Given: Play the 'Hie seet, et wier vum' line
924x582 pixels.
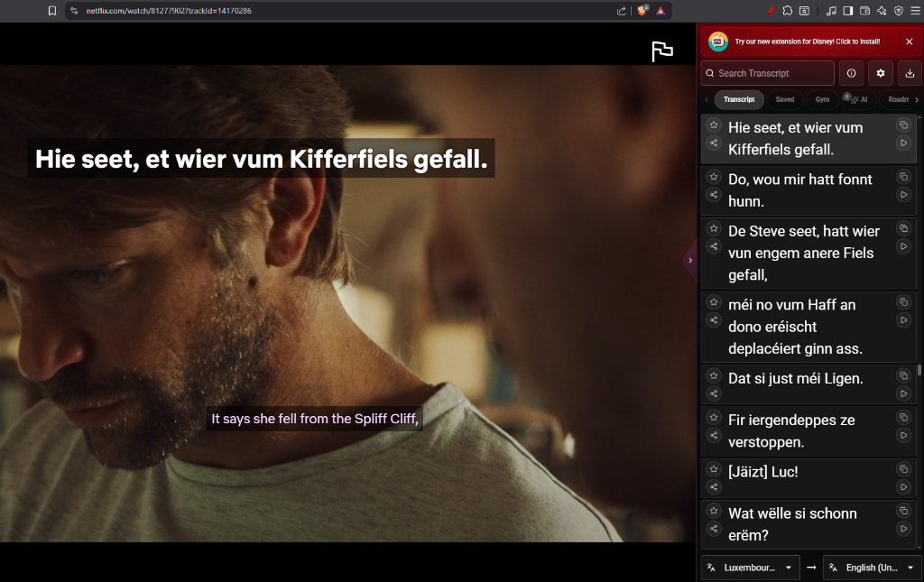Looking at the screenshot, I should tap(903, 143).
